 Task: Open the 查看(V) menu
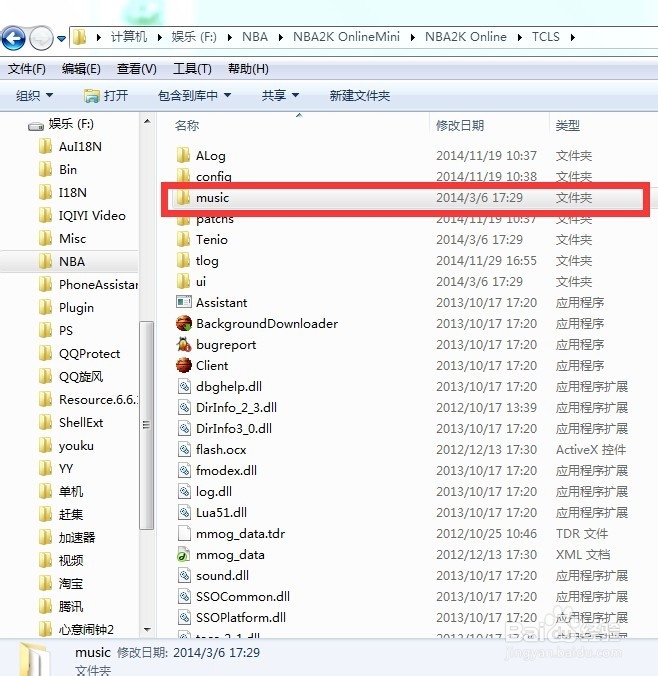[x=137, y=69]
